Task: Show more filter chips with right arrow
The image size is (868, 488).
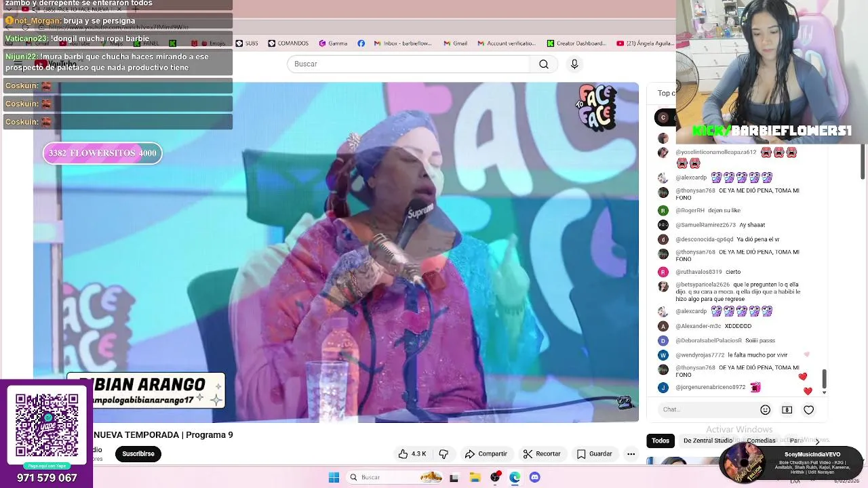Action: coord(817,441)
